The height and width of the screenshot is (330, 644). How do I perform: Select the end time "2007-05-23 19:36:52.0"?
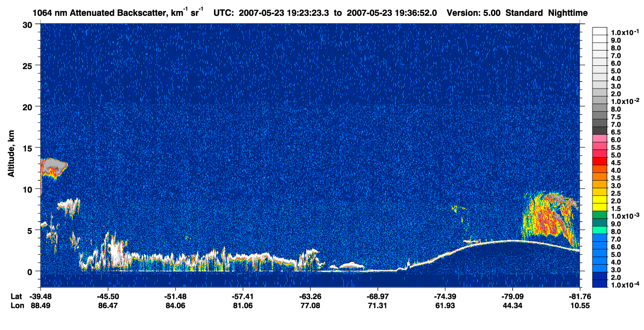pyautogui.click(x=392, y=12)
